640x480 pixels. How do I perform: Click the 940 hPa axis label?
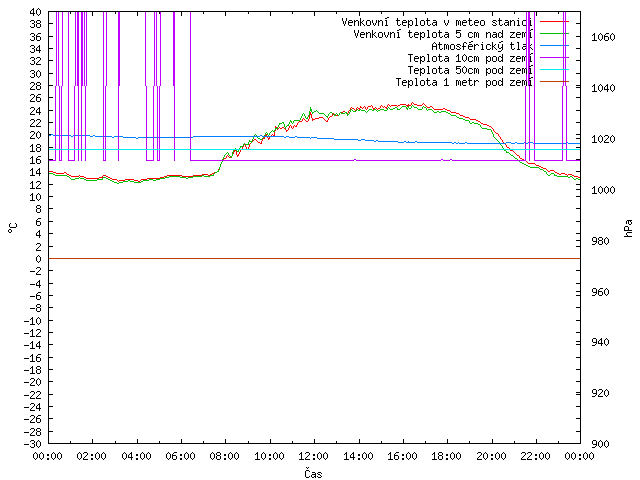pyautogui.click(x=600, y=342)
